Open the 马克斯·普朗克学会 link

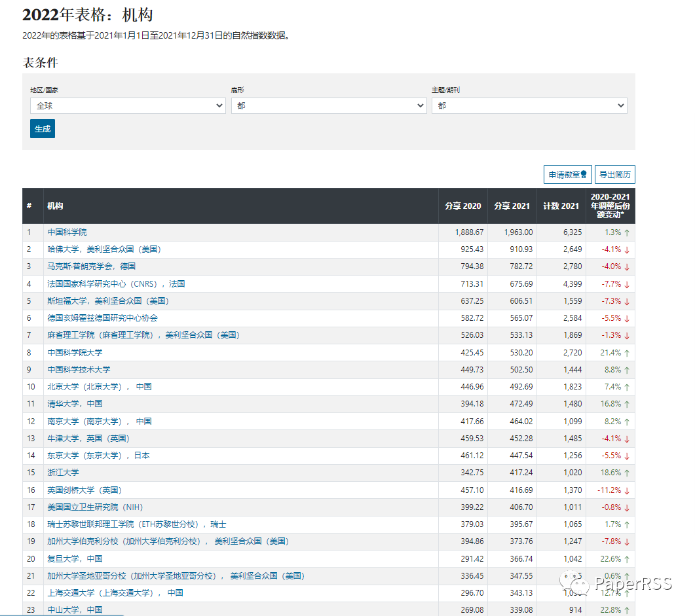[91, 266]
